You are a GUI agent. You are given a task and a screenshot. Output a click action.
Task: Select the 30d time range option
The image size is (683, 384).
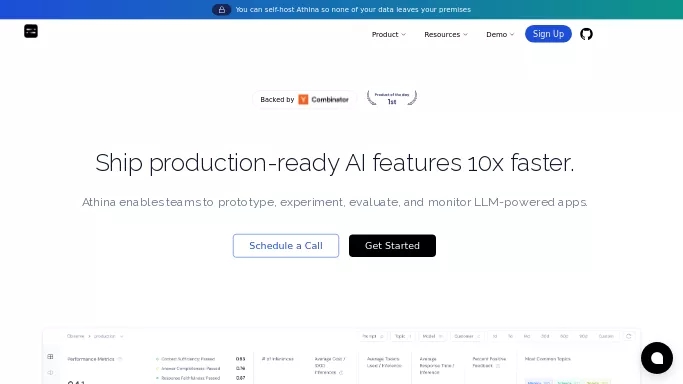pos(545,336)
